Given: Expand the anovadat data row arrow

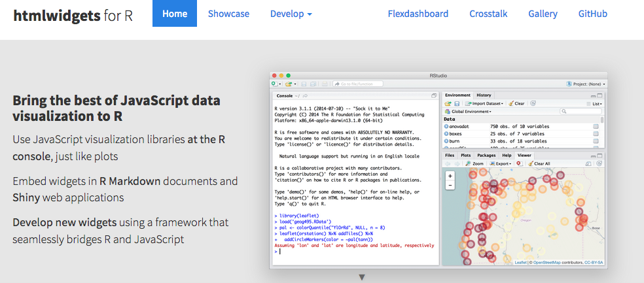Looking at the screenshot, I should tap(447, 126).
